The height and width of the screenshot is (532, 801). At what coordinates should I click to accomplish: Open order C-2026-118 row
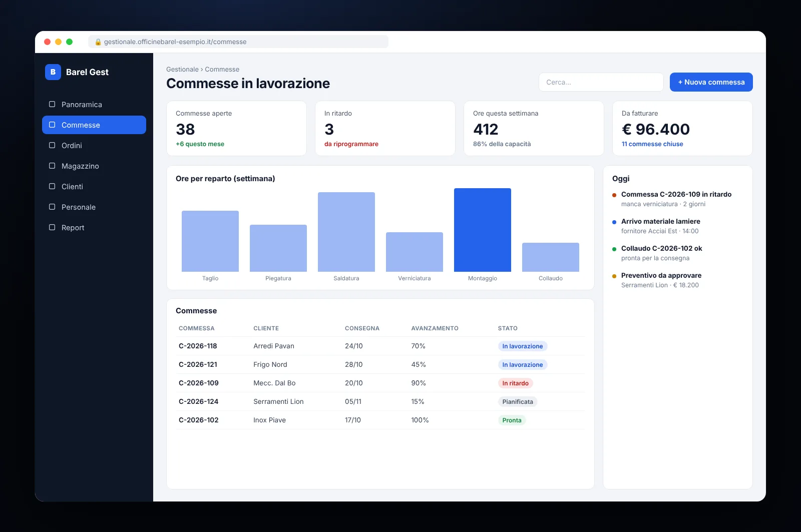pos(380,346)
